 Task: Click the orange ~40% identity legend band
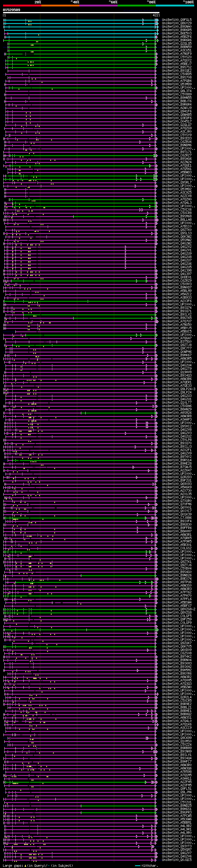click(60, 6)
